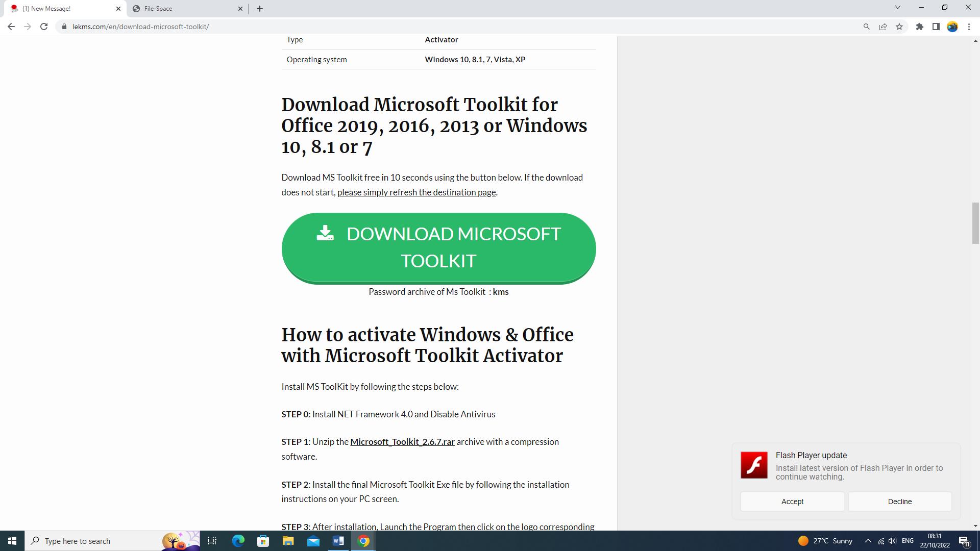Viewport: 980px width, 551px height.
Task: Toggle the browser side panel icon
Action: click(936, 27)
